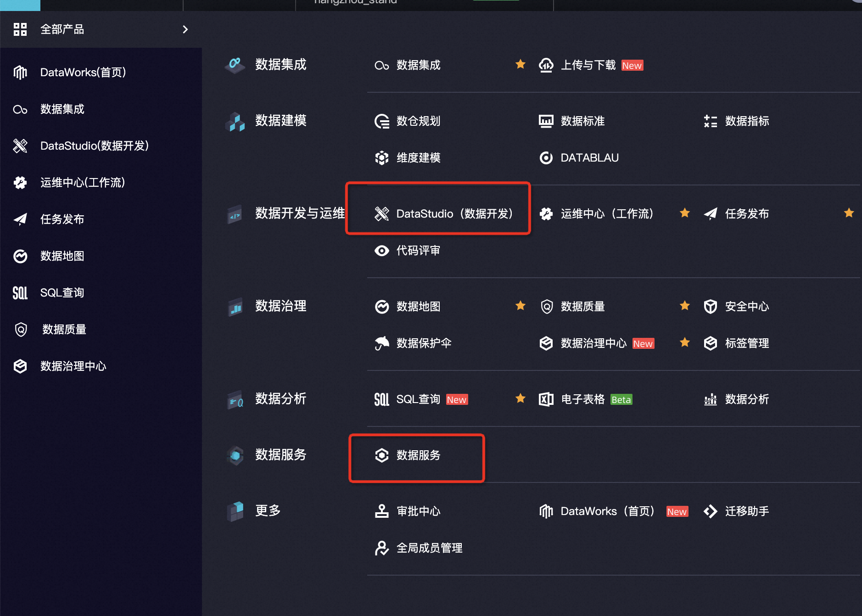Click the panel 数据质量 shield icon

click(x=546, y=307)
